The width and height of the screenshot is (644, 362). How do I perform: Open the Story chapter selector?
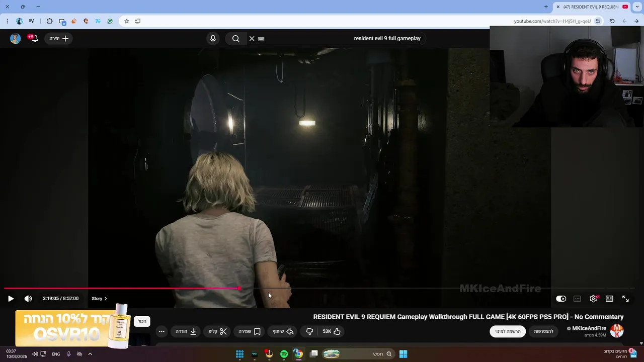click(99, 299)
